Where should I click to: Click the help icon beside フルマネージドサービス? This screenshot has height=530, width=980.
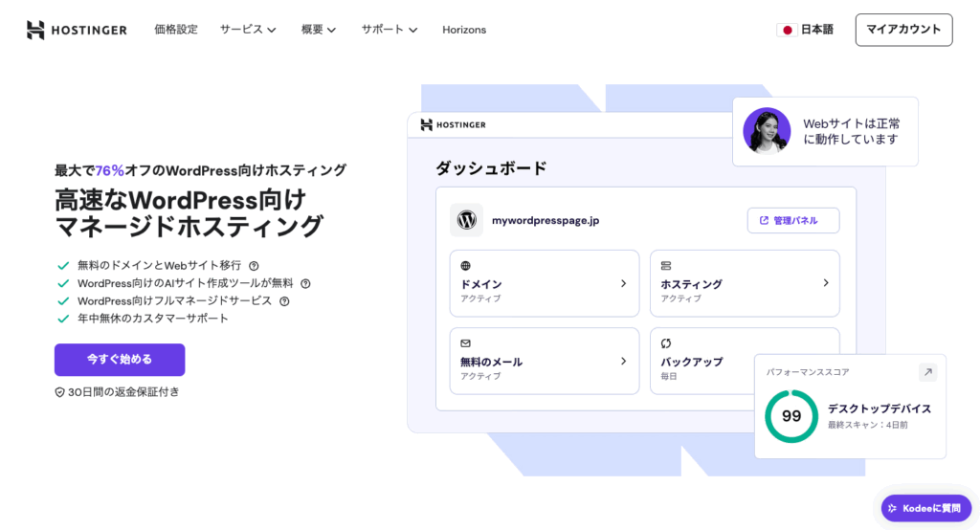coord(284,301)
